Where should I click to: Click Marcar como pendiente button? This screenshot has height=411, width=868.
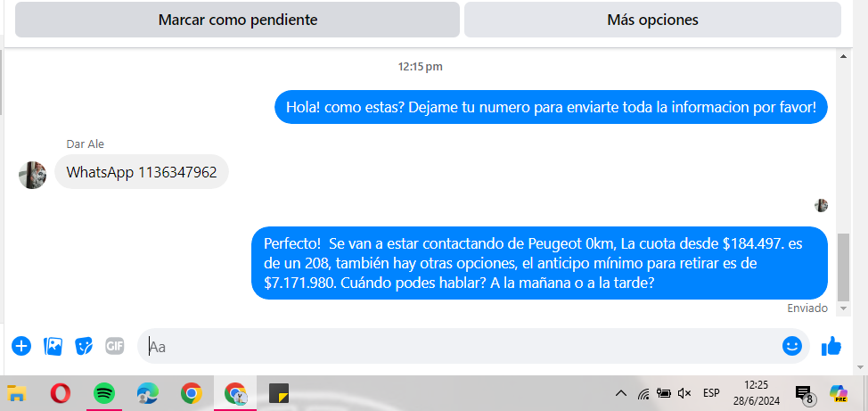pyautogui.click(x=237, y=20)
